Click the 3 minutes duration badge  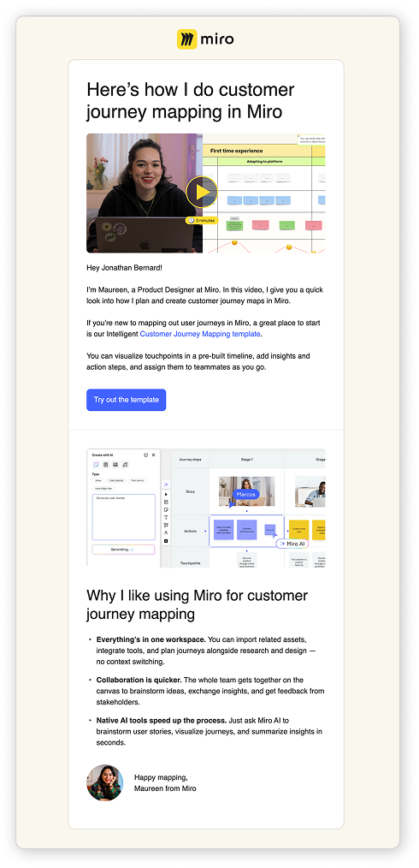click(x=203, y=220)
